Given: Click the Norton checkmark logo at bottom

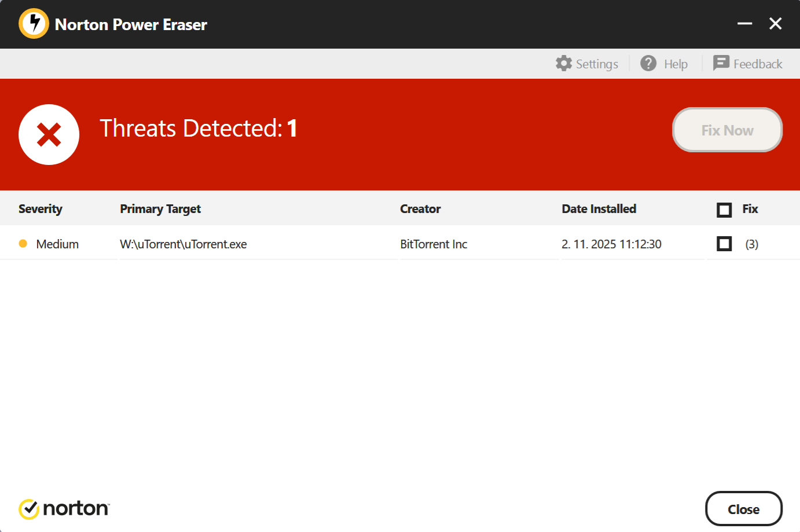Looking at the screenshot, I should [29, 509].
